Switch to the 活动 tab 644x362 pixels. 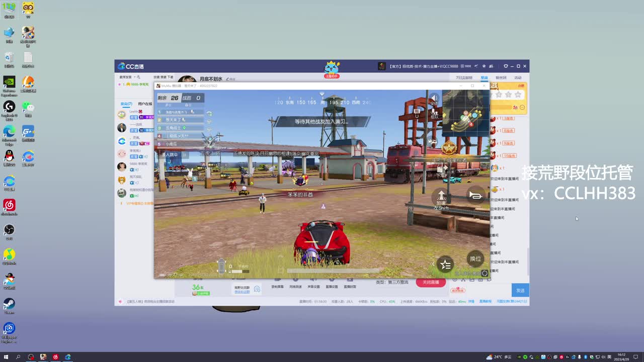point(518,78)
